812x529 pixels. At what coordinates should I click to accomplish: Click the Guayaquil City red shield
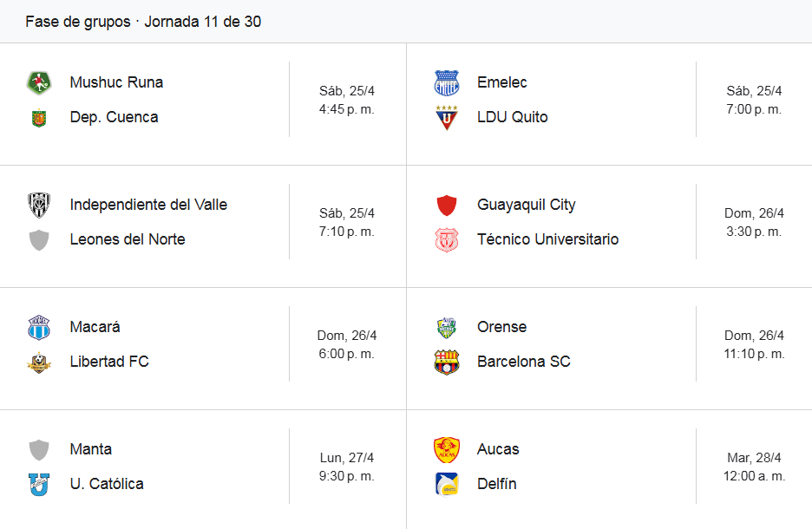click(x=447, y=205)
